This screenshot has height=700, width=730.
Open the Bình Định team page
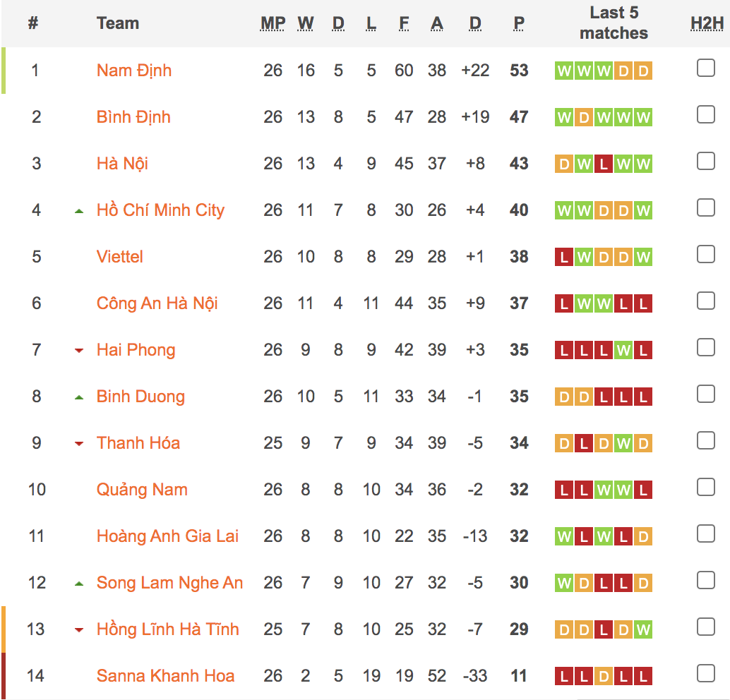click(133, 116)
